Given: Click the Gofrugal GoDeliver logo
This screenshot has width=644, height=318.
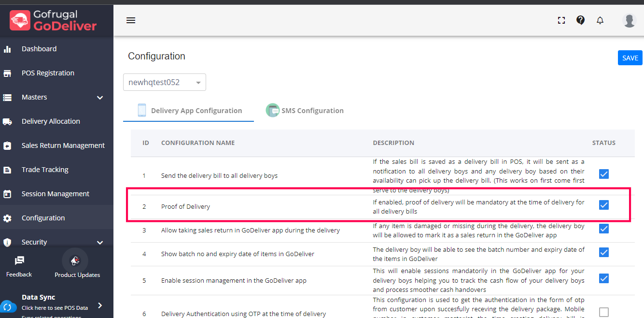Looking at the screenshot, I should [x=54, y=20].
